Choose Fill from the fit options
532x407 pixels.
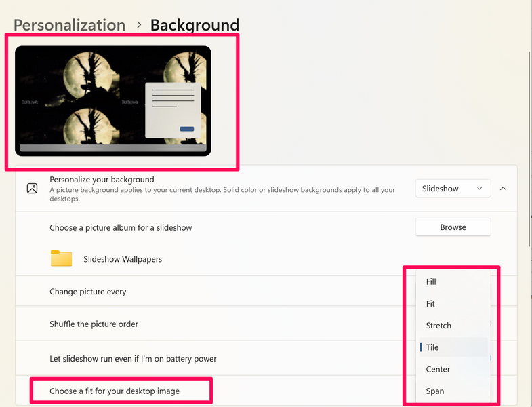[x=453, y=282]
